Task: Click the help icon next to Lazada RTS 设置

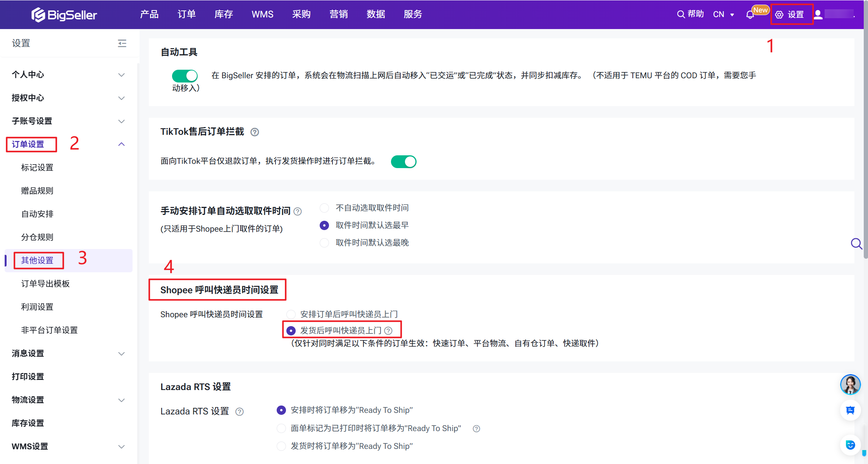Action: [x=239, y=412]
